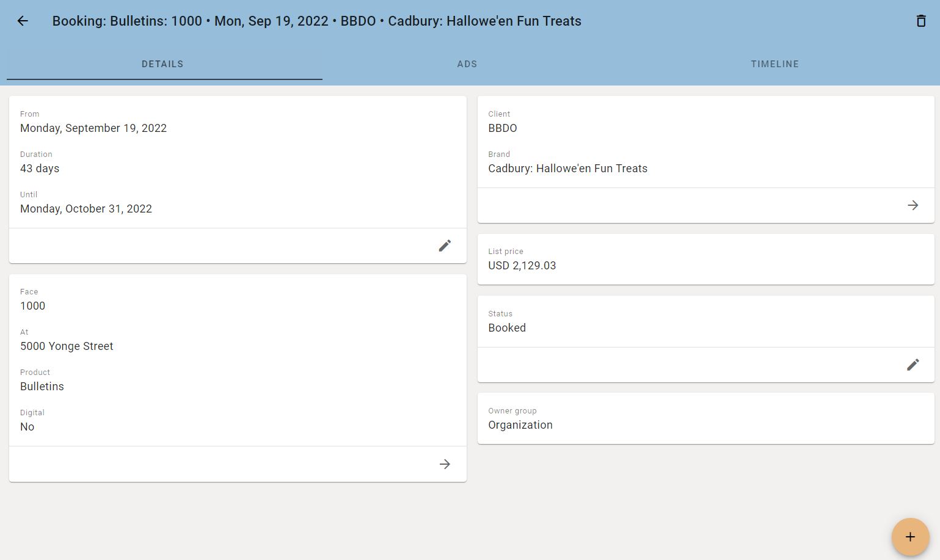Go back using the left arrow icon
Viewport: 940px width, 560px height.
(23, 21)
